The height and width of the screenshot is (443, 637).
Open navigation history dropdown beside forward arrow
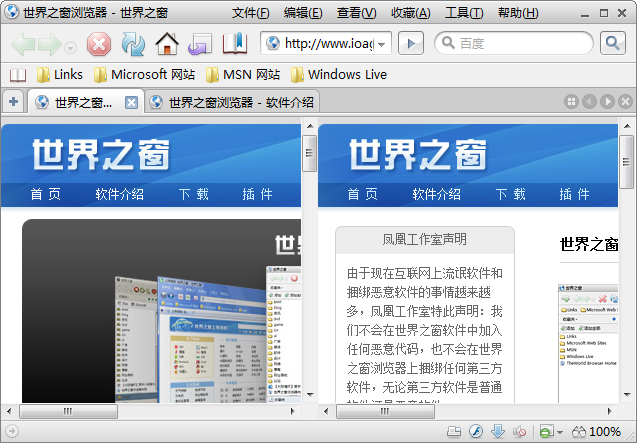pyautogui.click(x=70, y=48)
